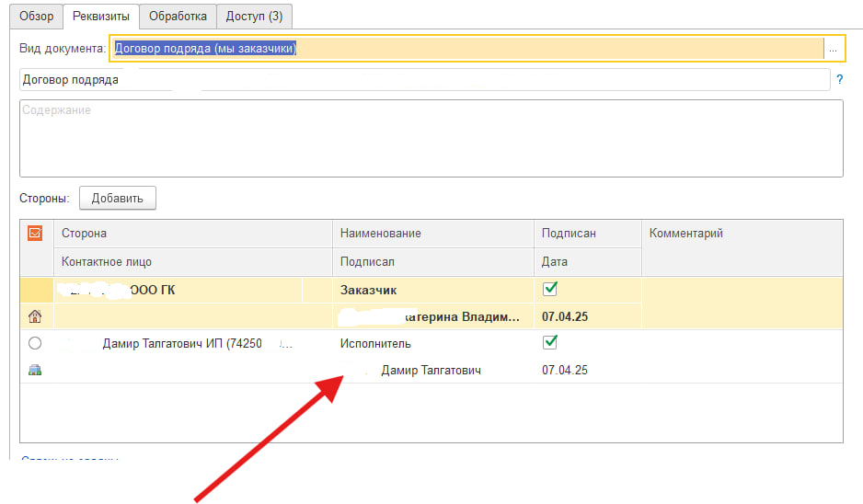Open document type selection with ellipsis button
The width and height of the screenshot is (863, 504).
(833, 49)
